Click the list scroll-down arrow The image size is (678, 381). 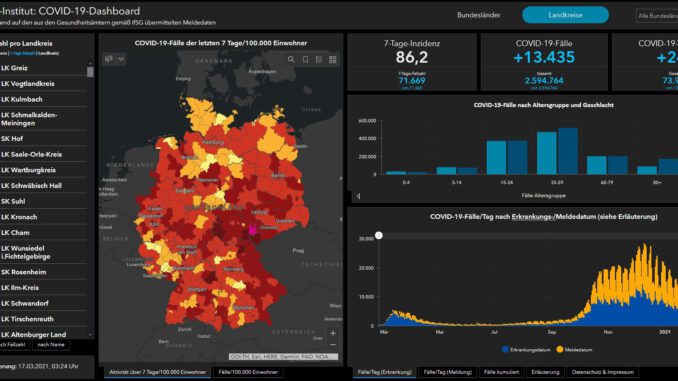point(90,335)
